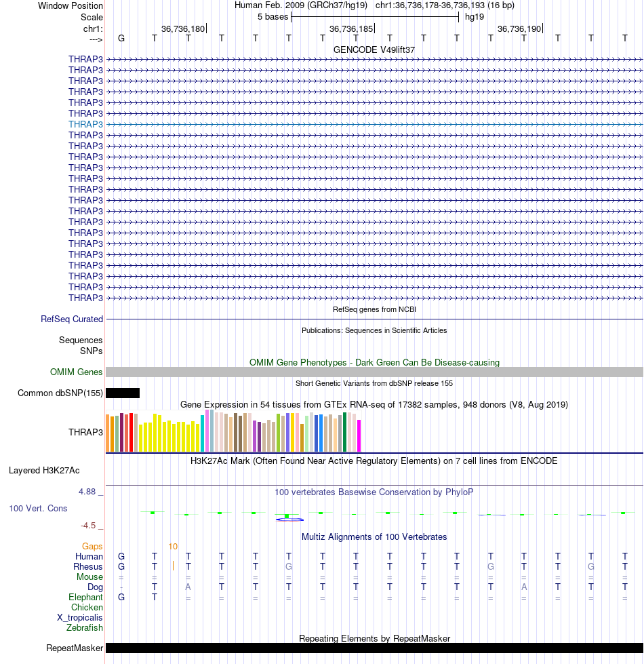
Task: Click the orange Gaps label
Action: pos(92,546)
